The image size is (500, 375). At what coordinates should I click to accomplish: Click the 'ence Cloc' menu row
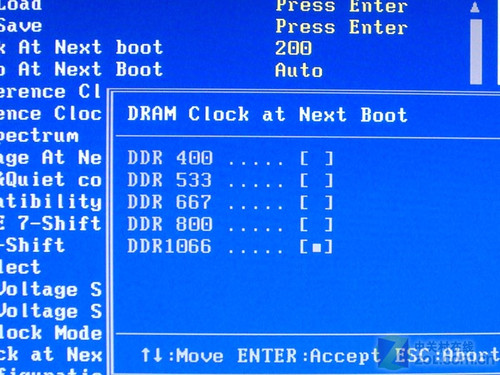(x=51, y=114)
